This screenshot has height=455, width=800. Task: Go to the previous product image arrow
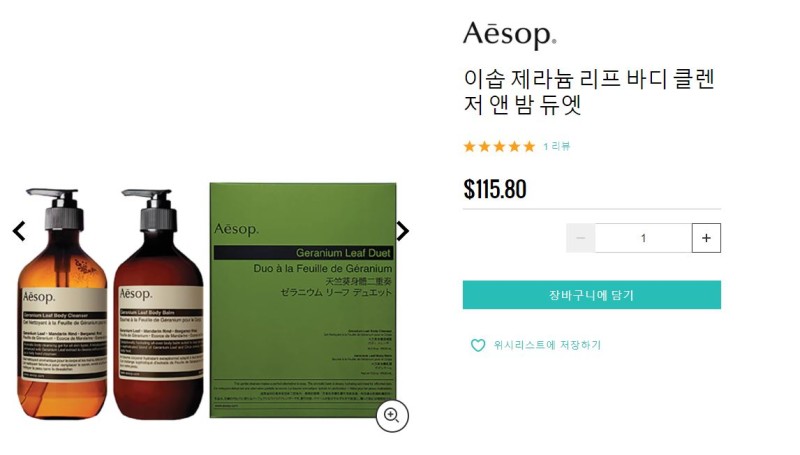click(19, 231)
